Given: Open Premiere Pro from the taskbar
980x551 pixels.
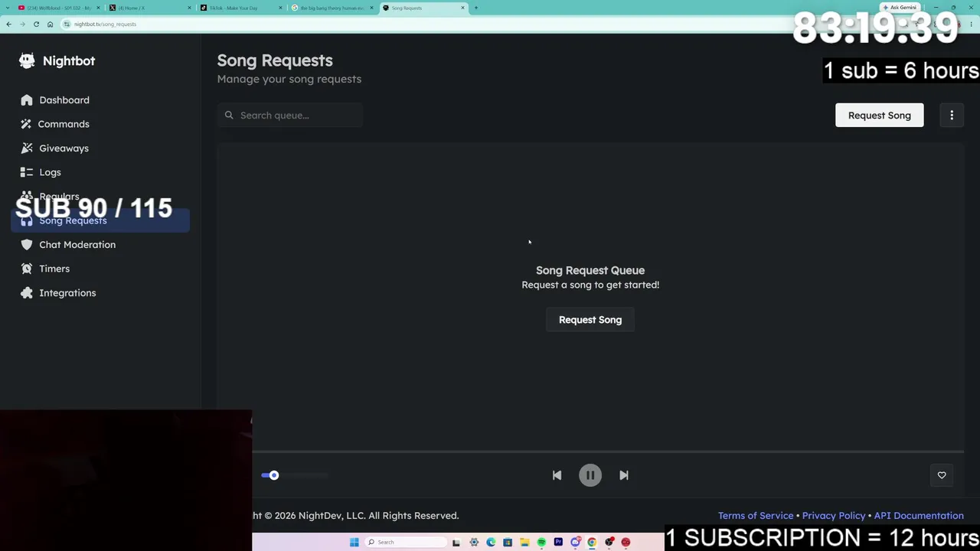Looking at the screenshot, I should pos(558,543).
